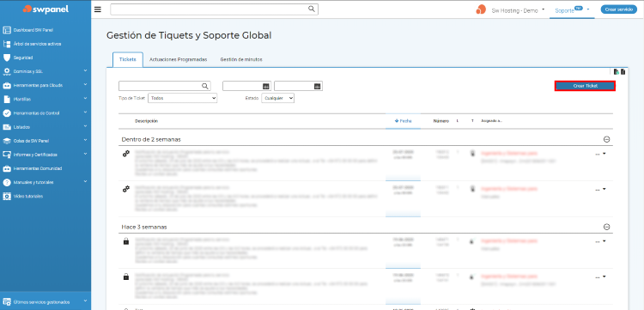The height and width of the screenshot is (310, 644).
Task: Click the Plantillas document icon
Action: point(7,99)
